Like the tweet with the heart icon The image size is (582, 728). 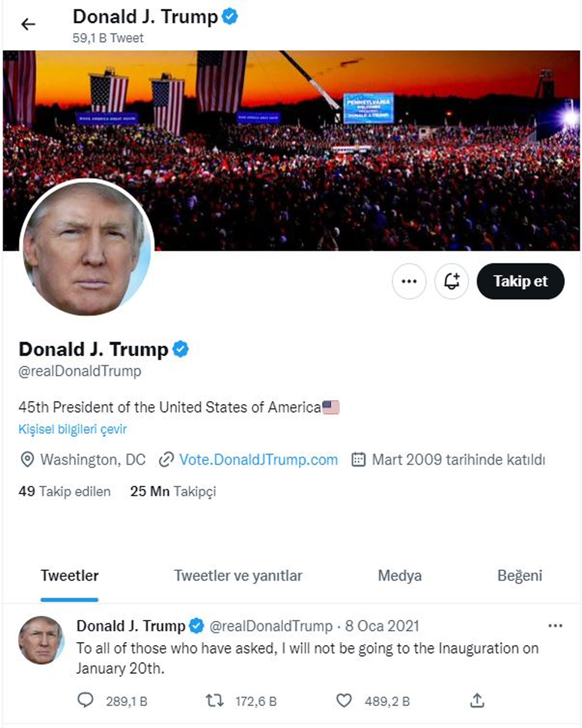(x=344, y=700)
